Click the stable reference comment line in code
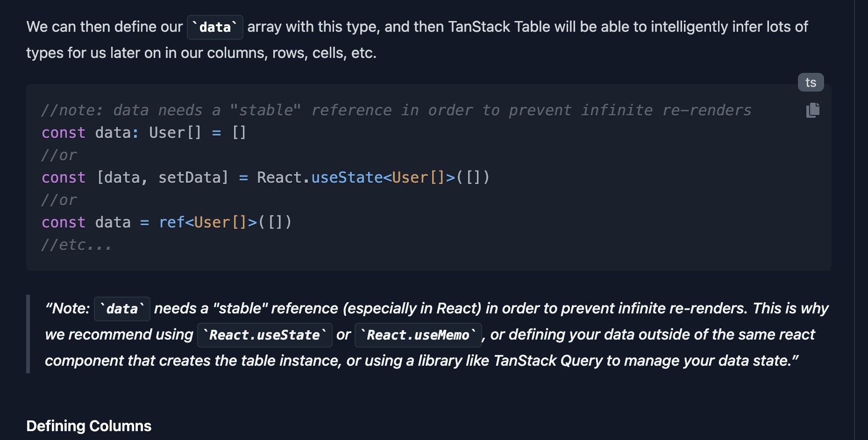 396,110
